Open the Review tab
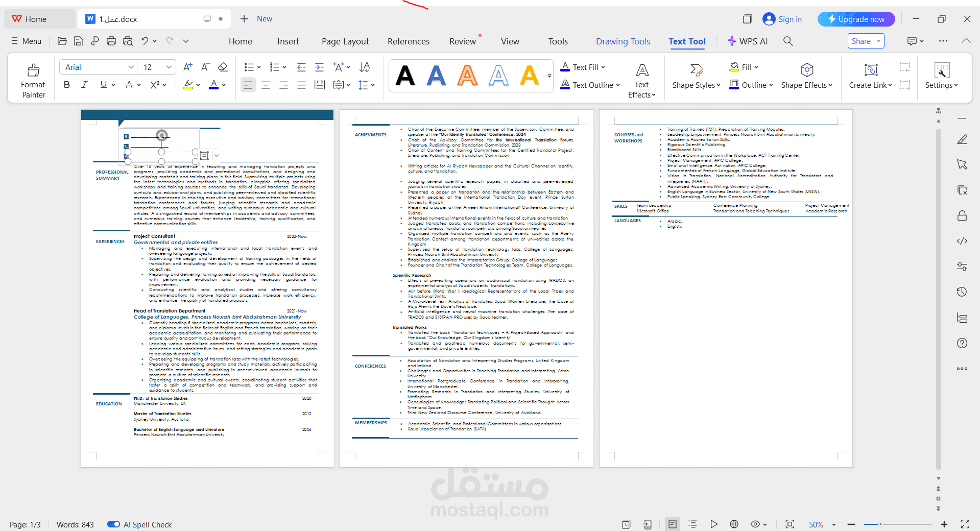Viewport: 980px width, 531px height. tap(463, 41)
